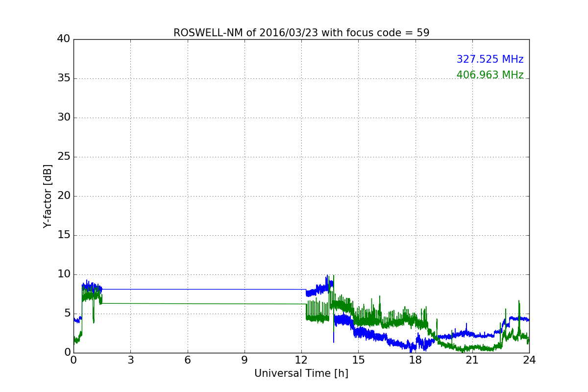
Task: Click the 'Universal Time [h]' axis label
Action: (x=301, y=373)
